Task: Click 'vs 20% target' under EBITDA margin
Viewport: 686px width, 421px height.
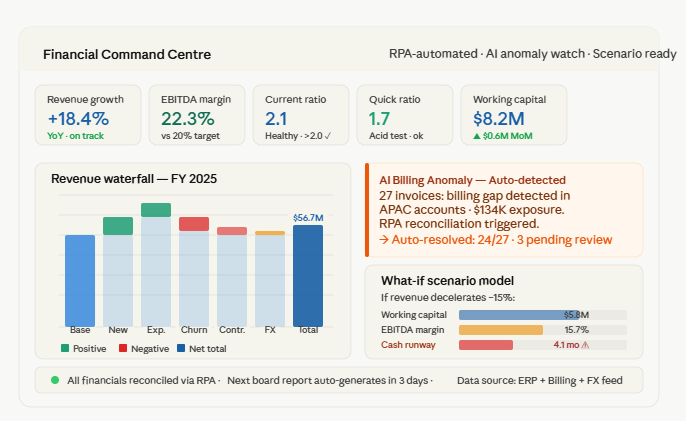Action: (190, 136)
